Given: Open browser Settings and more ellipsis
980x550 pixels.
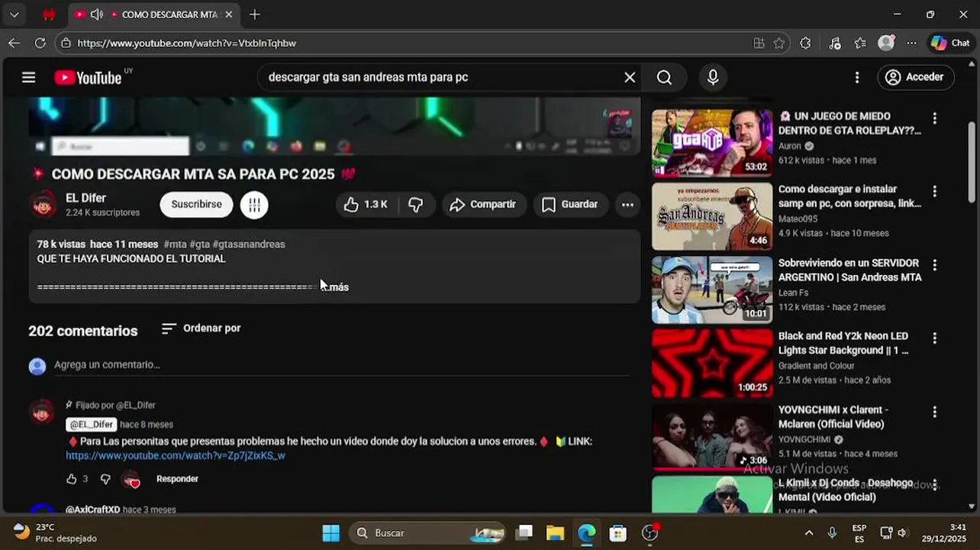Looking at the screenshot, I should [912, 44].
